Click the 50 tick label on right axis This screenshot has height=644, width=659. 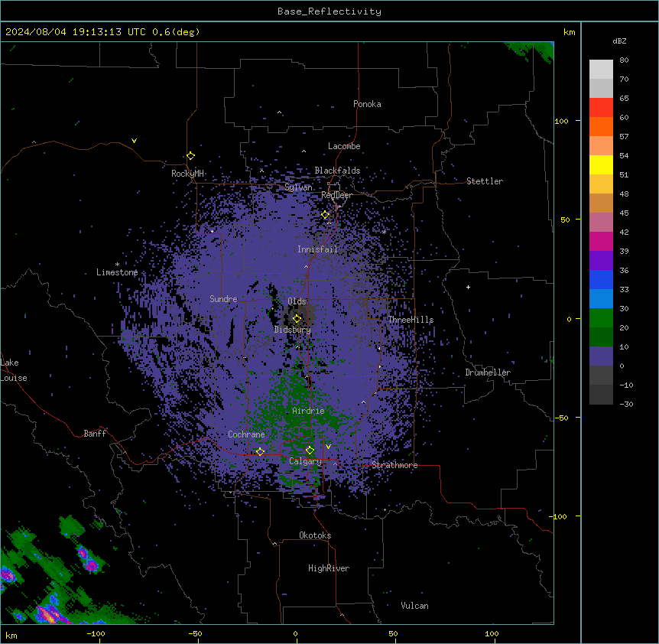tap(565, 220)
